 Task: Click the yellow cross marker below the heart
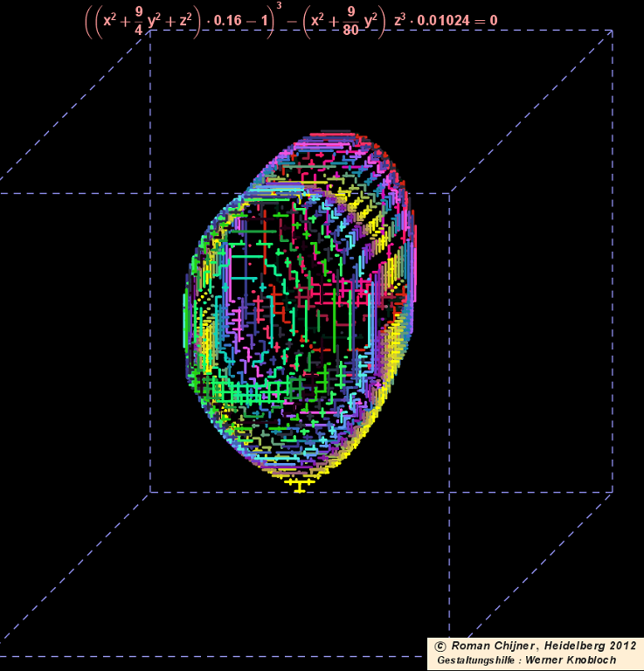[x=300, y=484]
